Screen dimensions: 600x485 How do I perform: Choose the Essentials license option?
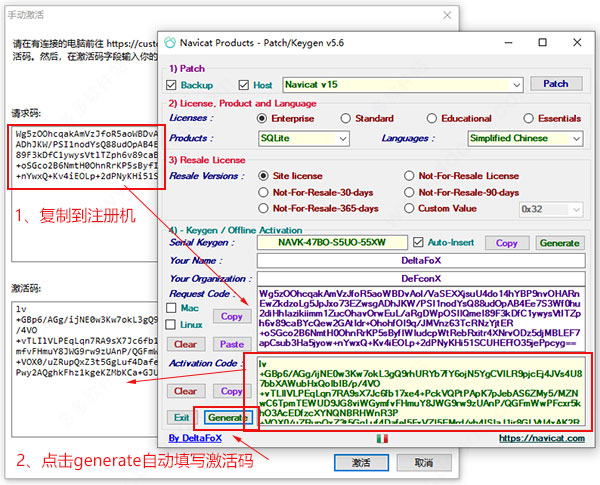pyautogui.click(x=528, y=118)
